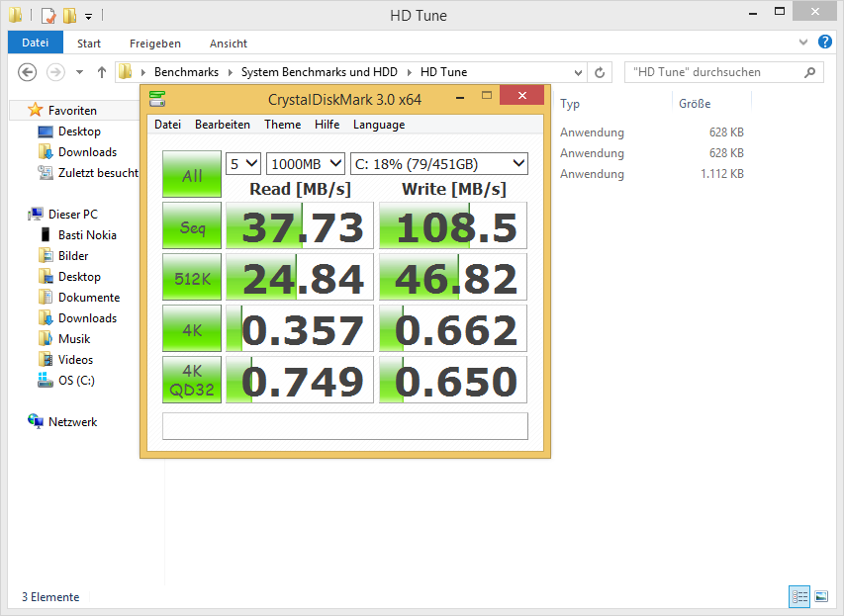The image size is (844, 616).
Task: Click the search magnifier icon
Action: coord(809,72)
